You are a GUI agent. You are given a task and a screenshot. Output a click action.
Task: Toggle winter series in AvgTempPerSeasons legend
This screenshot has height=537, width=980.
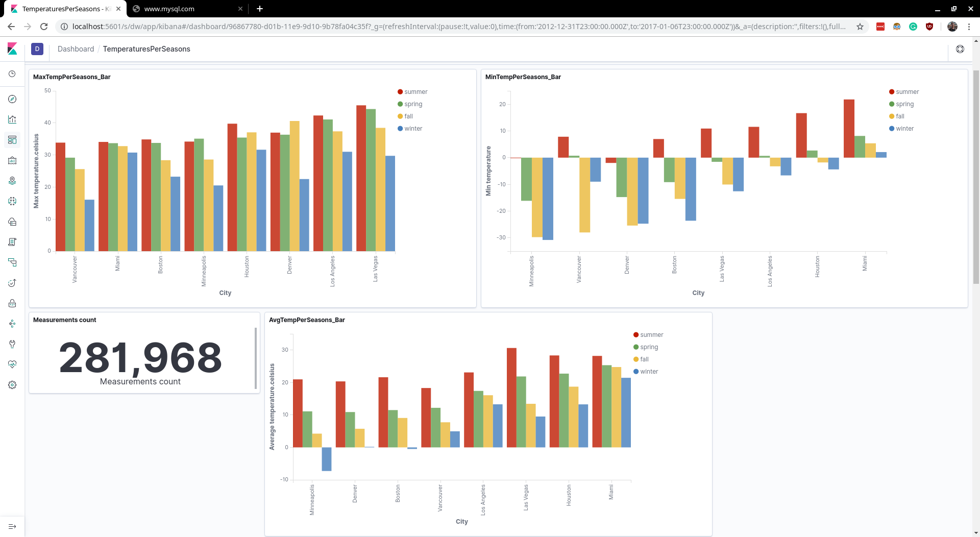point(646,372)
